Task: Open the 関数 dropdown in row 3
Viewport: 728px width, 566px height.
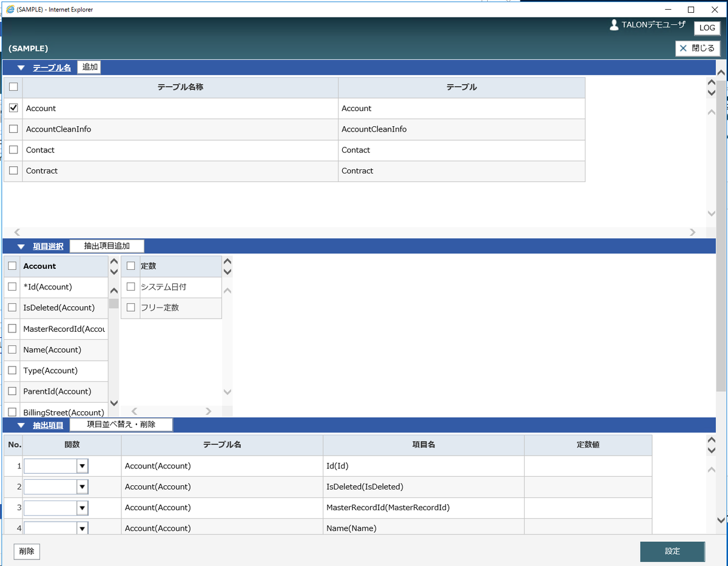Action: point(83,507)
